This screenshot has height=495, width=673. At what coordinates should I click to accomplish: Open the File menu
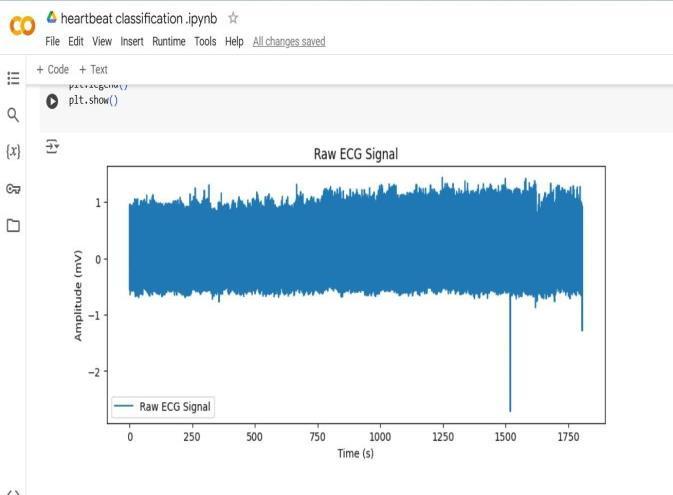tap(52, 42)
